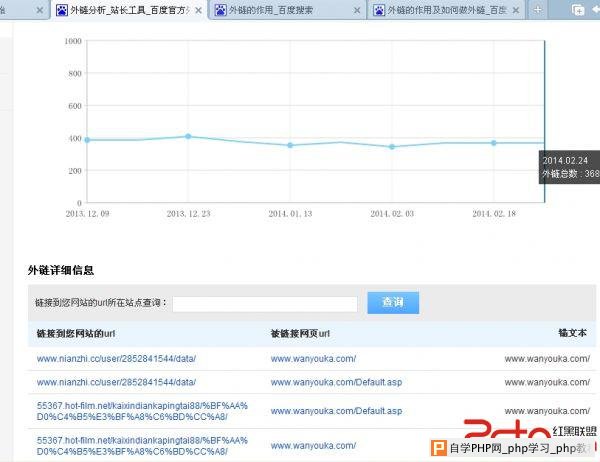Open www.wanyouka.com/ link in fourth table row

click(313, 446)
